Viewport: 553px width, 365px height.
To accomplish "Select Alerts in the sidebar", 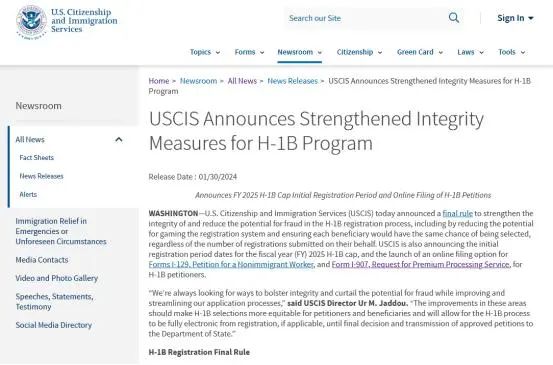I will click(x=28, y=194).
